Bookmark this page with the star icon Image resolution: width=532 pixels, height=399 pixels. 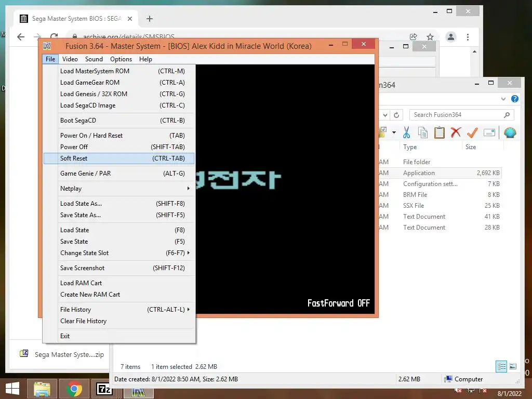pos(430,37)
